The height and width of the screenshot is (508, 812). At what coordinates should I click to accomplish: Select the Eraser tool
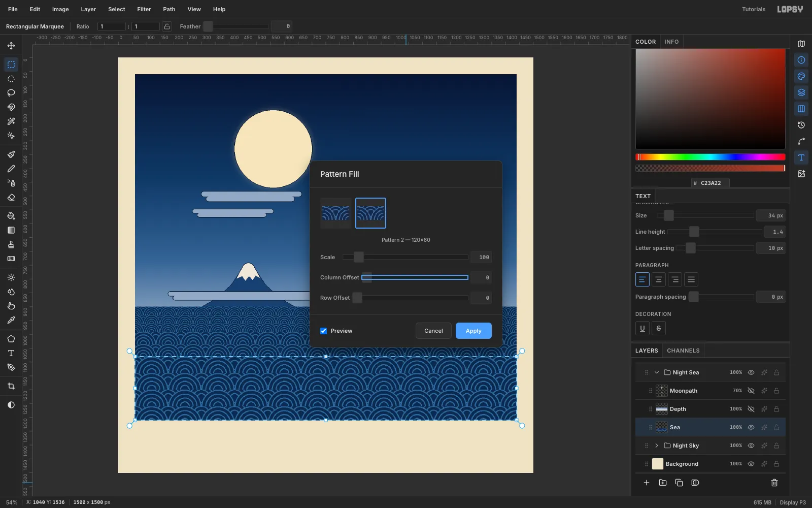[11, 197]
